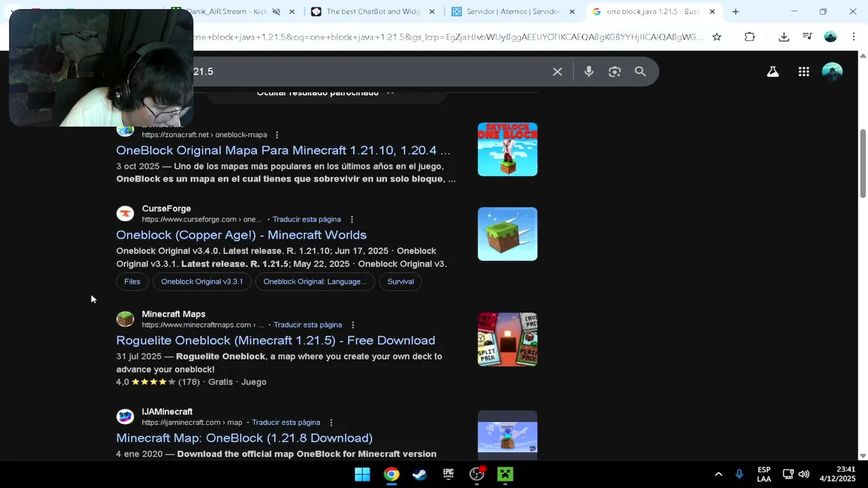Close The best ChatBot tab
The height and width of the screenshot is (488, 868).
432,12
